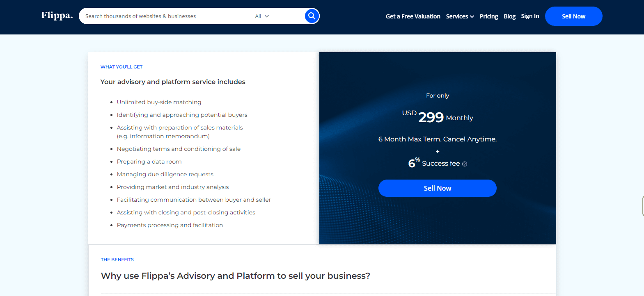Click 'Providing market and industry analysis'

(x=173, y=187)
